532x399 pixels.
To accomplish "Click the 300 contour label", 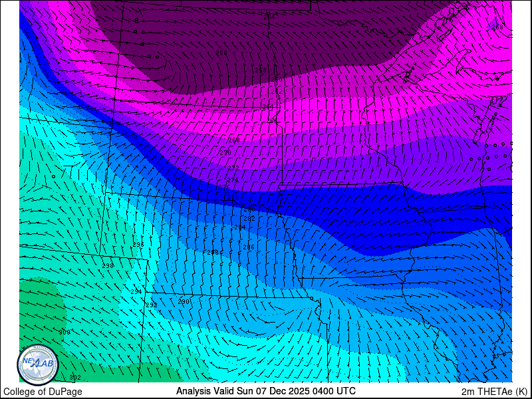I will (x=65, y=332).
